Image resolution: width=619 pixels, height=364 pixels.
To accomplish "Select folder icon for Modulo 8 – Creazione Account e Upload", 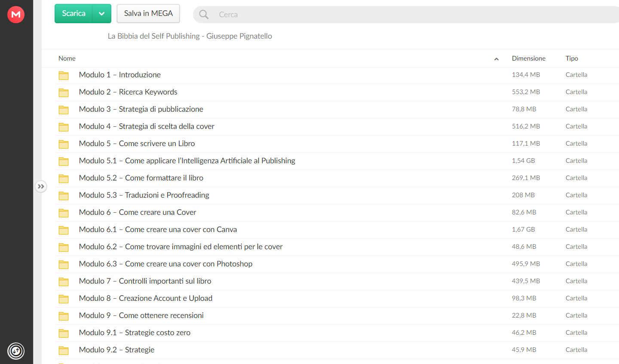I will [x=64, y=299].
